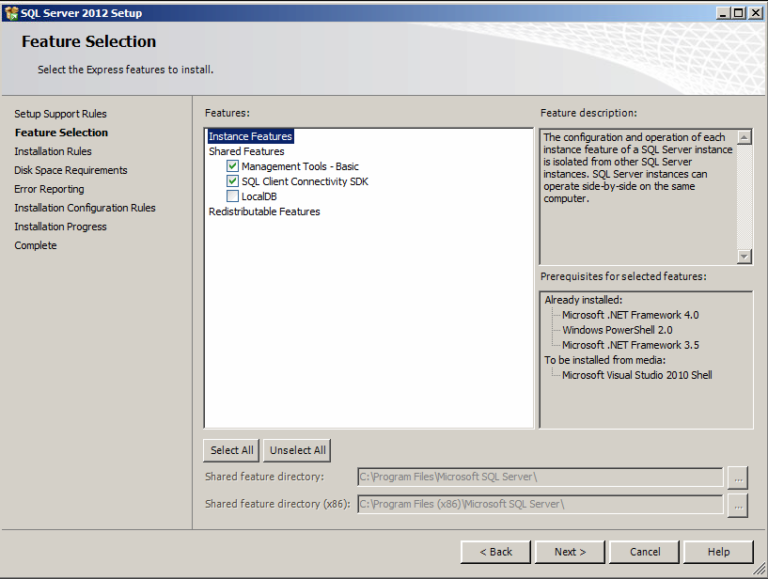Uncheck Management Tools - Basic checkbox
Viewport: 768px width, 579px height.
pyautogui.click(x=233, y=167)
